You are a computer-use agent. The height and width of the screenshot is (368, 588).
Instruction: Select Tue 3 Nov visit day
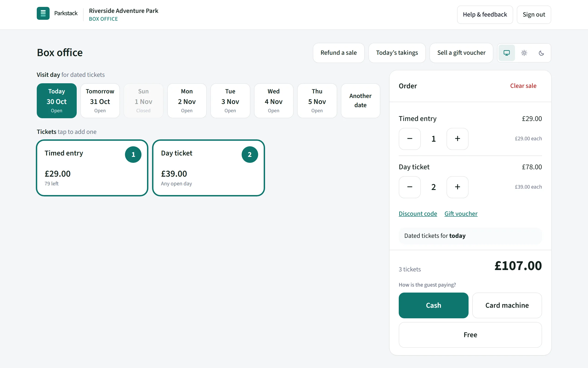tap(230, 101)
